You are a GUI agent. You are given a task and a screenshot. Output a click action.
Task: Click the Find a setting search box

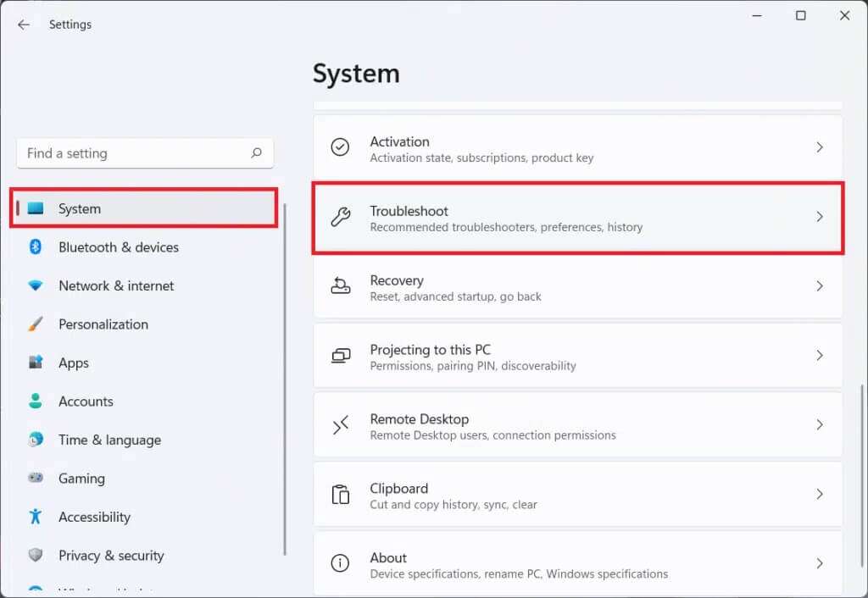(136, 153)
